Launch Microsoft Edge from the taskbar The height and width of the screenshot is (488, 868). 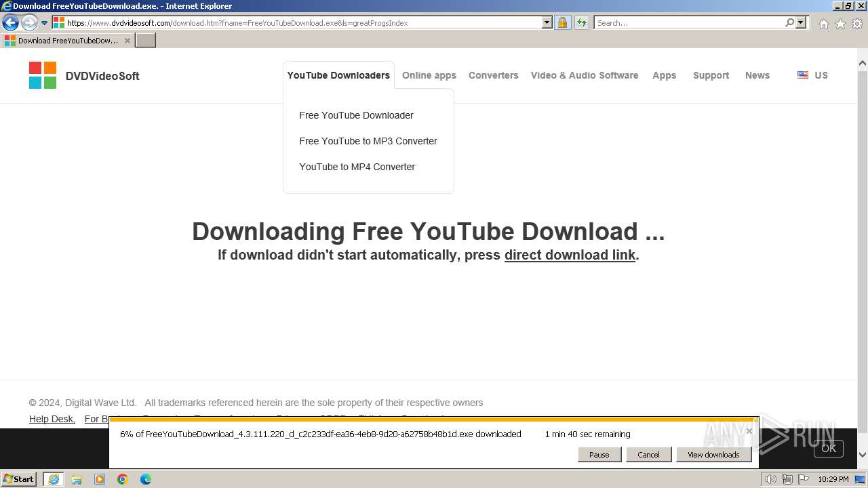point(146,479)
